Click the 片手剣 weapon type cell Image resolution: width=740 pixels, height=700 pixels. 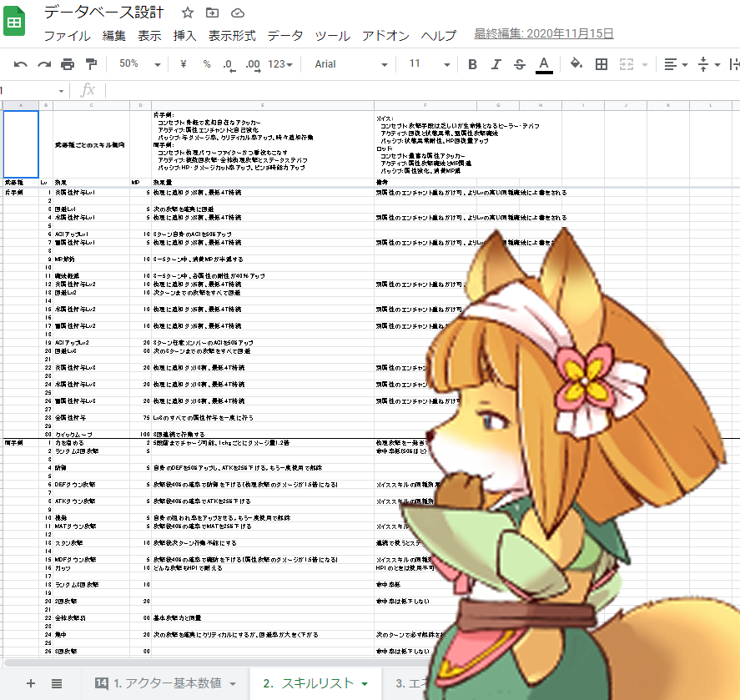pyautogui.click(x=21, y=193)
